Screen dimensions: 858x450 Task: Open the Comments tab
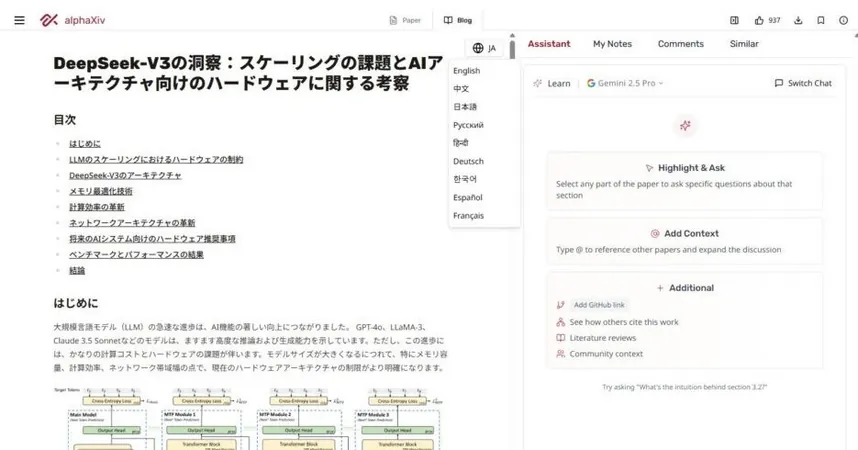coord(681,44)
